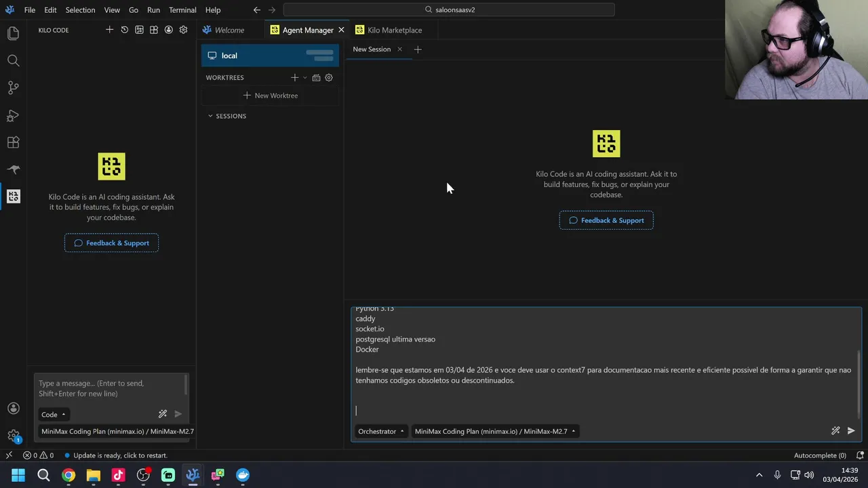Focus the saloonsaasv2 command search box
Screen dimensions: 868x488
(x=449, y=10)
